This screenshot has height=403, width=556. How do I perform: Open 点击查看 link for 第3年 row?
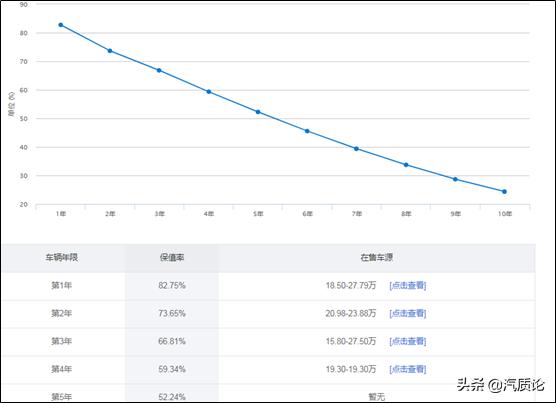pos(407,341)
